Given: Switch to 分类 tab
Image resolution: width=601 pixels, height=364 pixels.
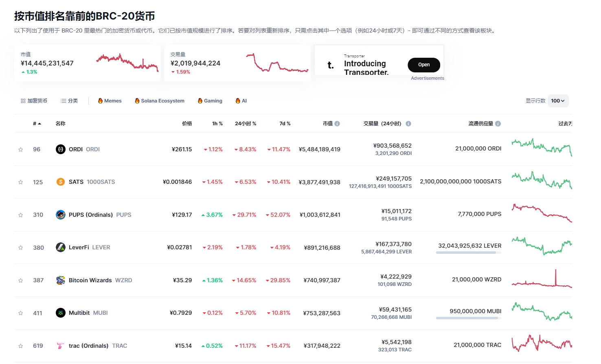Looking at the screenshot, I should click(x=69, y=101).
